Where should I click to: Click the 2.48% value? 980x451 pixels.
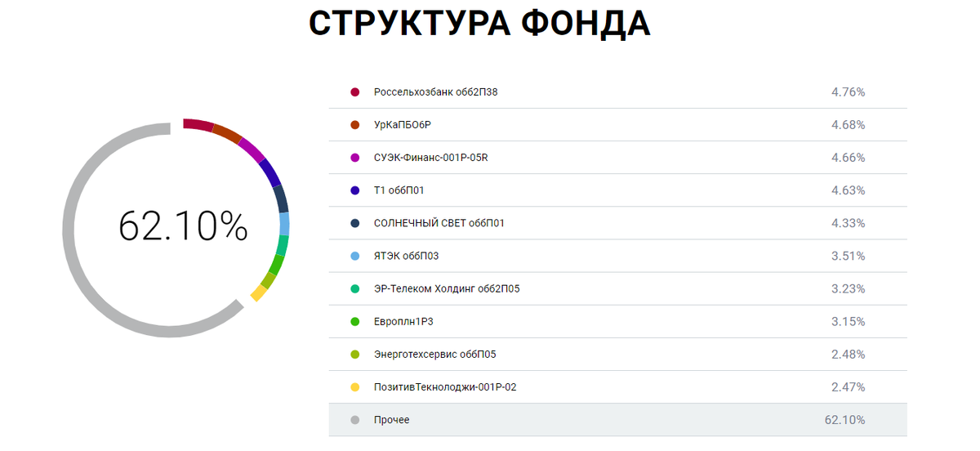click(x=848, y=354)
